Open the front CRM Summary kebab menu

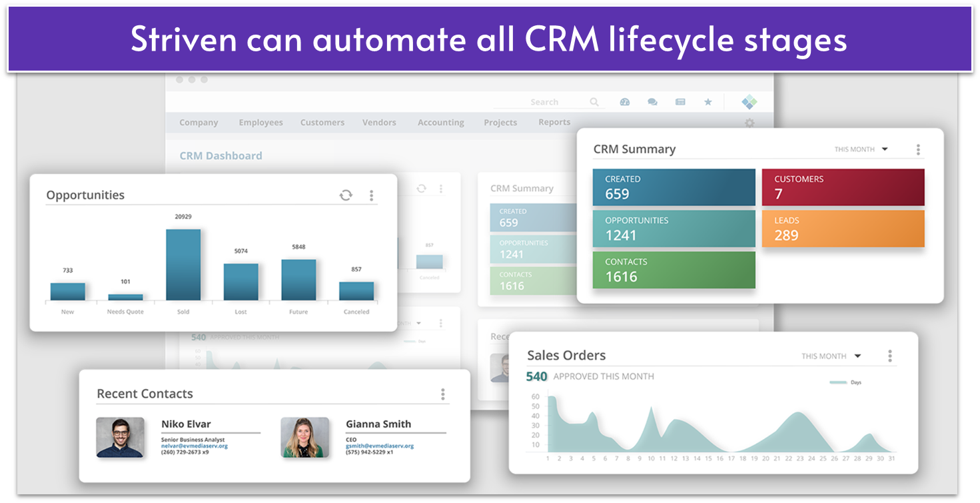tap(918, 150)
